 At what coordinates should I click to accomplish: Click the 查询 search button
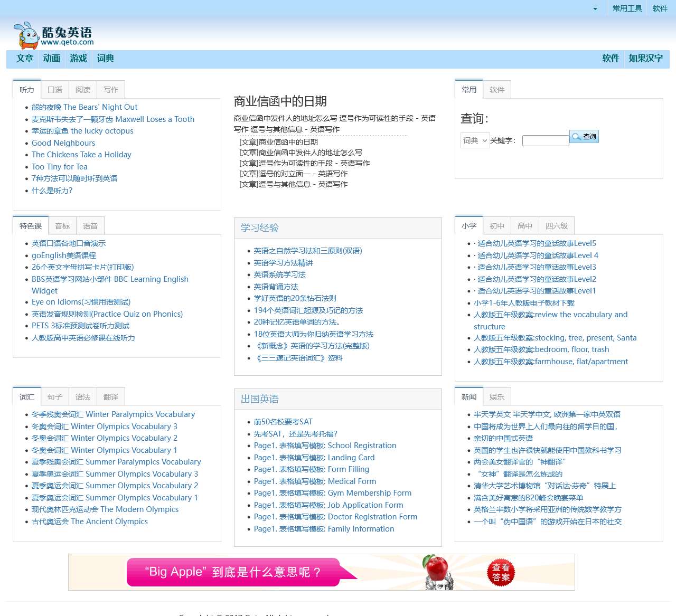584,137
